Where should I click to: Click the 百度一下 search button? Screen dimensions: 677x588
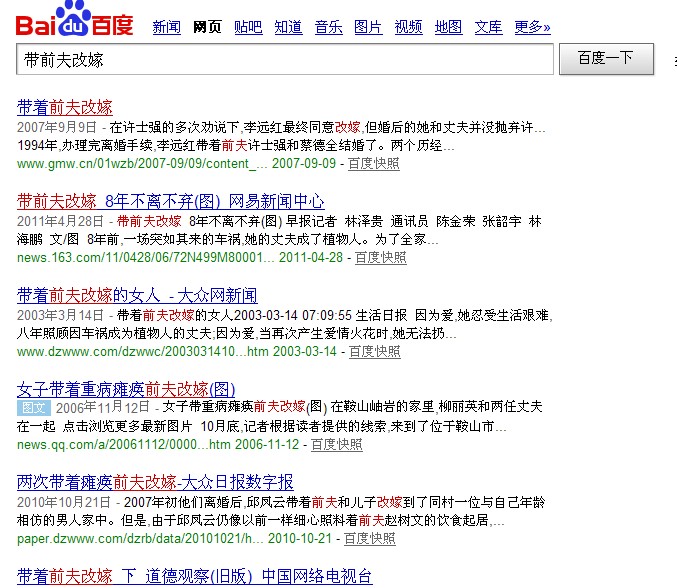pyautogui.click(x=606, y=59)
